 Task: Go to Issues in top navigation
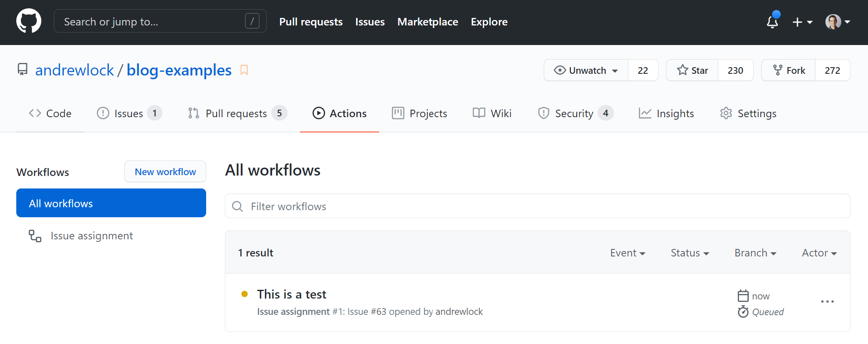click(370, 22)
